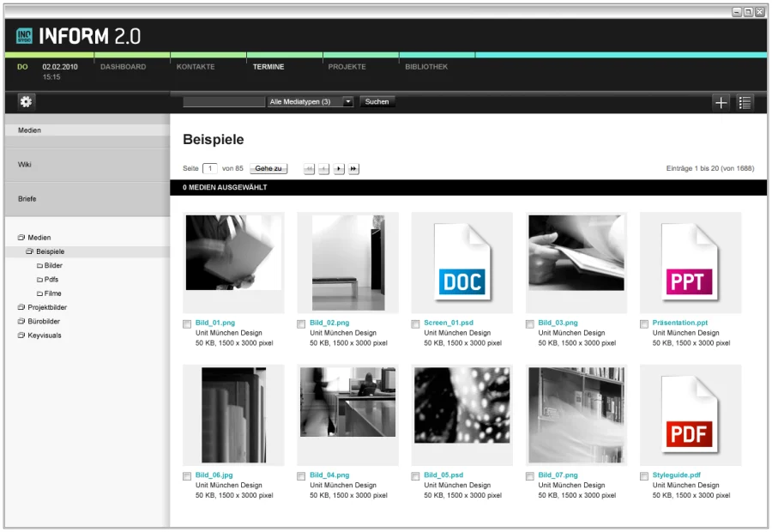The image size is (772, 532).
Task: Open the Bilder subfolder
Action: pyautogui.click(x=53, y=266)
